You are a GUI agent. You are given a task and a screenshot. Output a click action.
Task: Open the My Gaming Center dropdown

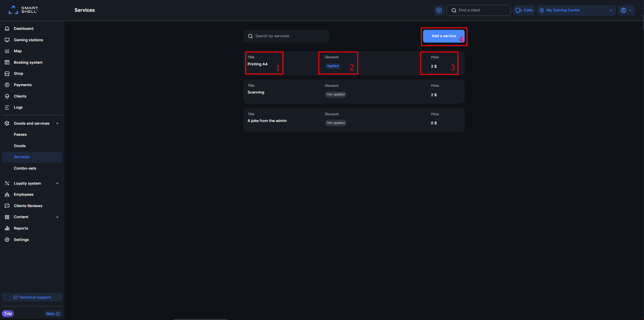pyautogui.click(x=576, y=10)
